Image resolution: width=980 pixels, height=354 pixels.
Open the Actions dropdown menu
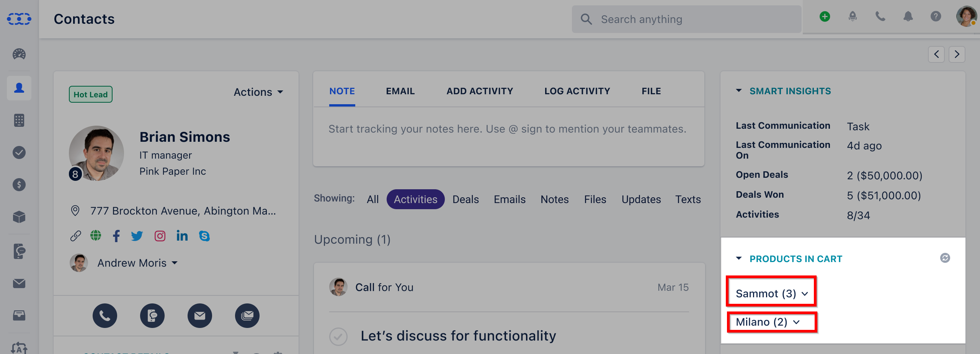coord(258,92)
